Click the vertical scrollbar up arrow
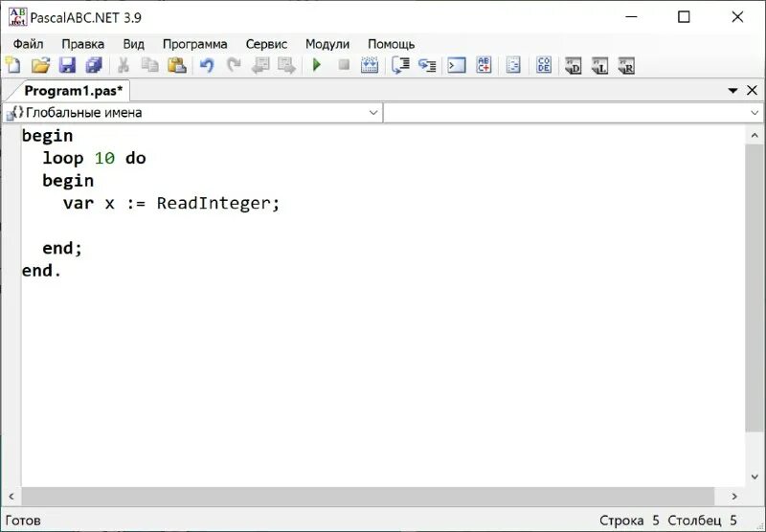This screenshot has width=766, height=532. [x=755, y=135]
